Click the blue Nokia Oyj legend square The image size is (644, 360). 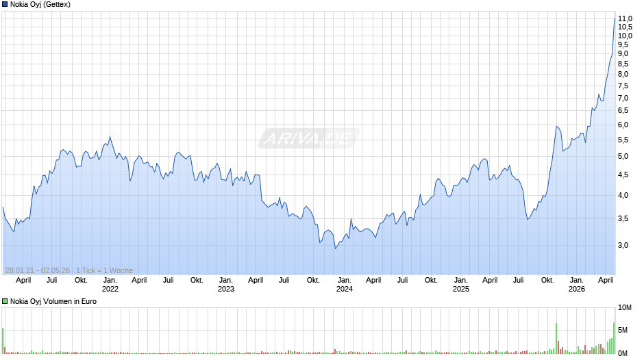5,5
